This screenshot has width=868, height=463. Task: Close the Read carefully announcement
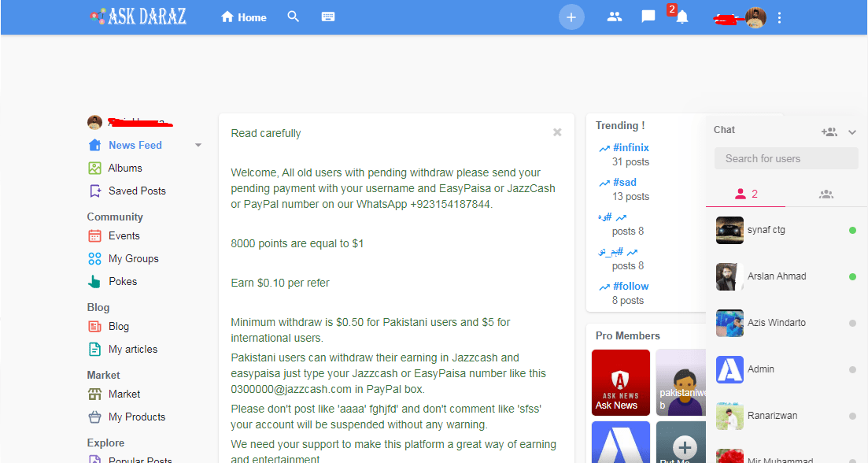[557, 132]
